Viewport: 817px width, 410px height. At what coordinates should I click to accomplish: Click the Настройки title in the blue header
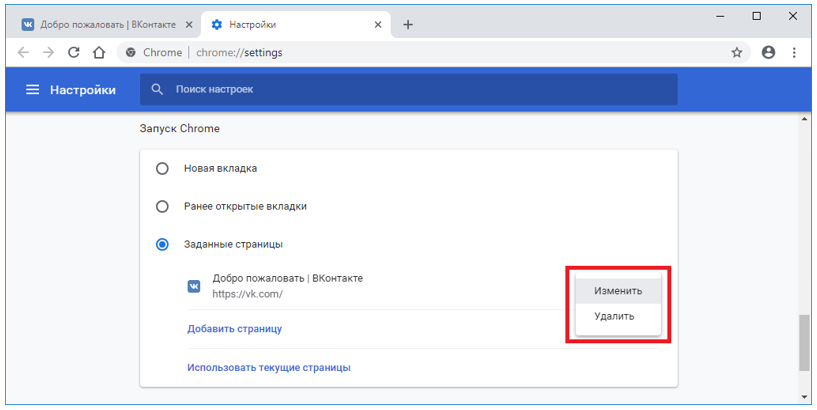coord(83,90)
